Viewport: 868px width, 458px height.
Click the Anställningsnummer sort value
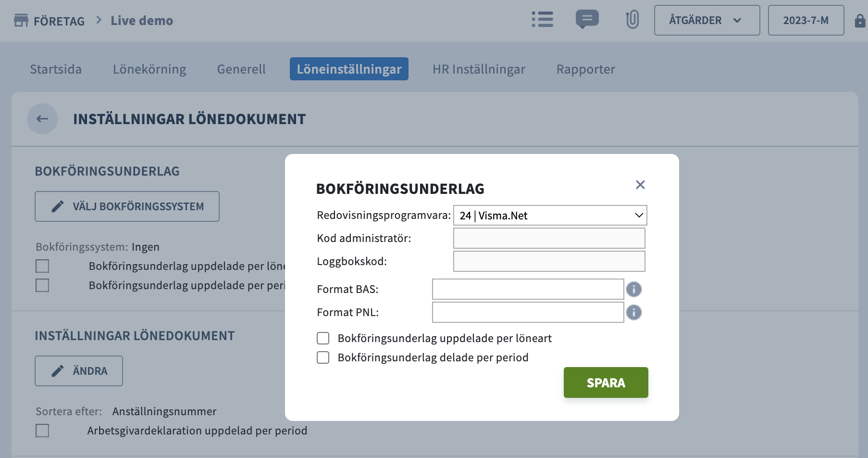164,411
